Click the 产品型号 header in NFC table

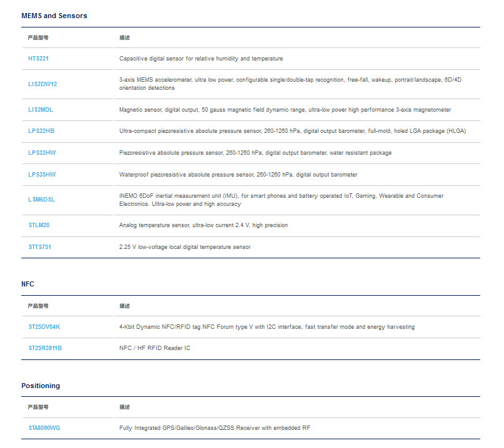[38, 306]
